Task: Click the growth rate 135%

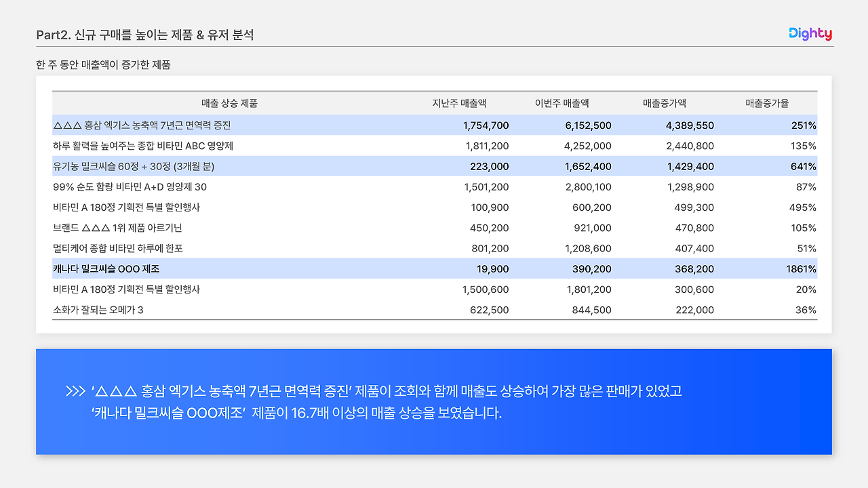Action: click(804, 146)
